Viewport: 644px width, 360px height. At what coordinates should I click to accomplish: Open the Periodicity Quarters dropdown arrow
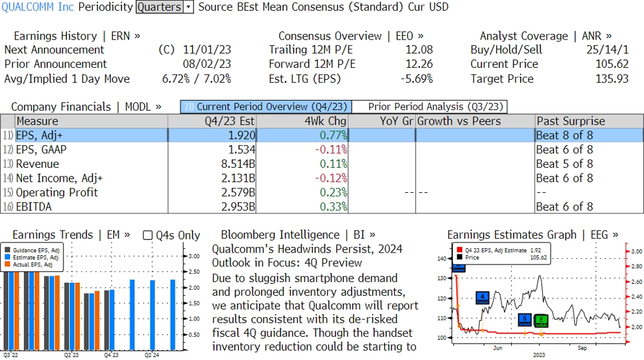click(x=189, y=7)
